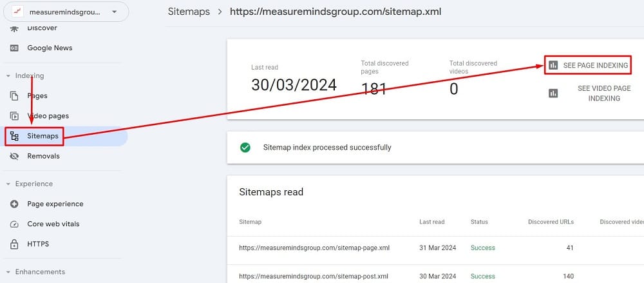Click the property favicon in selector
The image size is (644, 283).
pos(17,12)
